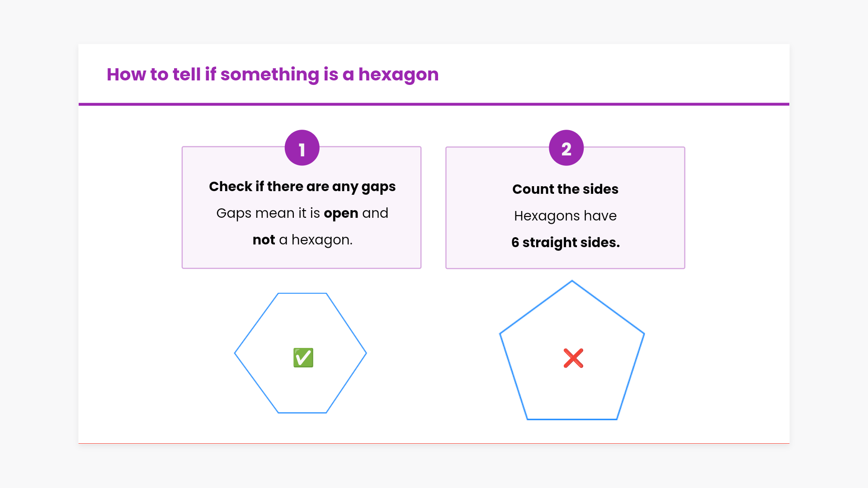868x488 pixels.
Task: Click the bold word "open"
Action: pos(341,213)
